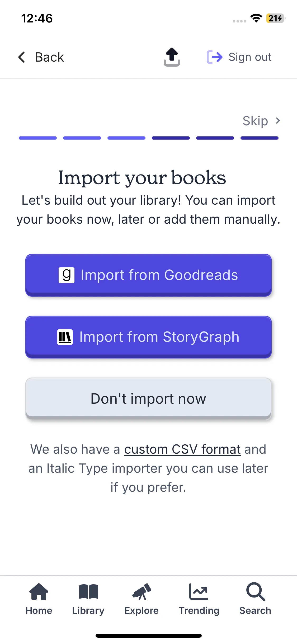Tap the Skip text link
The width and height of the screenshot is (297, 644).
pos(255,121)
